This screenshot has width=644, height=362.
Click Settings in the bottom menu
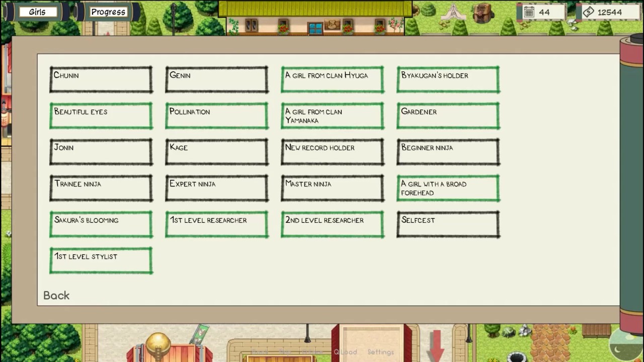pyautogui.click(x=380, y=352)
